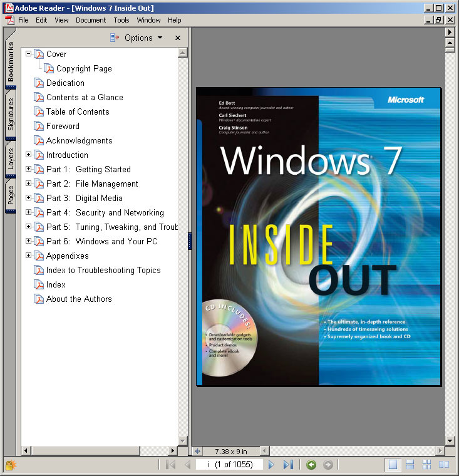Switch to the Pages tab
Screen dimensions: 459x476
[x=11, y=195]
